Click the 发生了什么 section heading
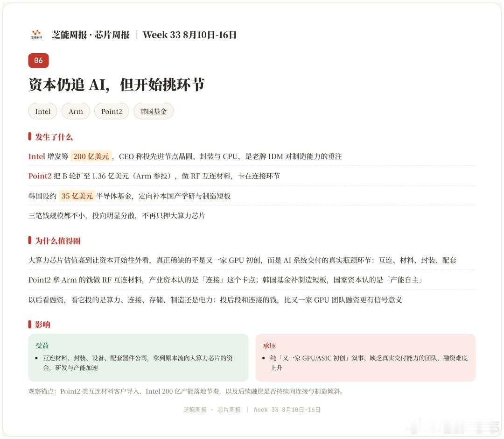The image size is (504, 439). 54,137
